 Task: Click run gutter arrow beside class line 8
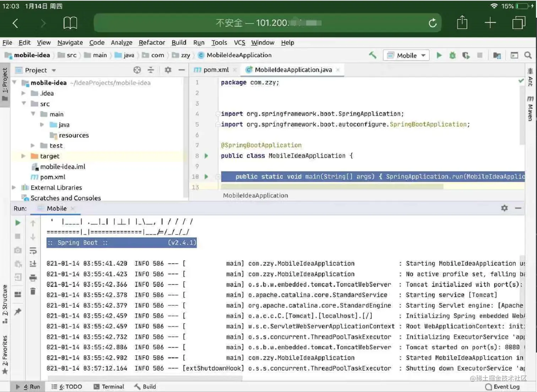coord(206,156)
